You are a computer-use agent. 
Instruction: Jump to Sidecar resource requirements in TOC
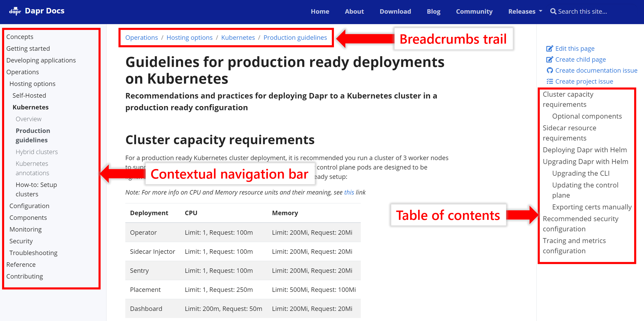pos(569,133)
